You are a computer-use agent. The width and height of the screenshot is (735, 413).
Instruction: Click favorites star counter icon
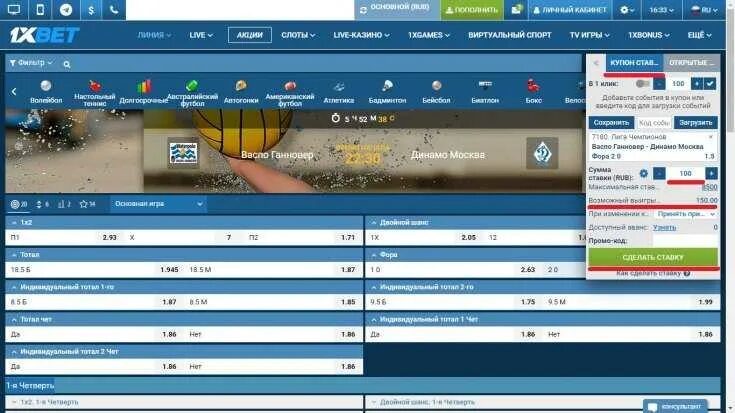pos(87,204)
